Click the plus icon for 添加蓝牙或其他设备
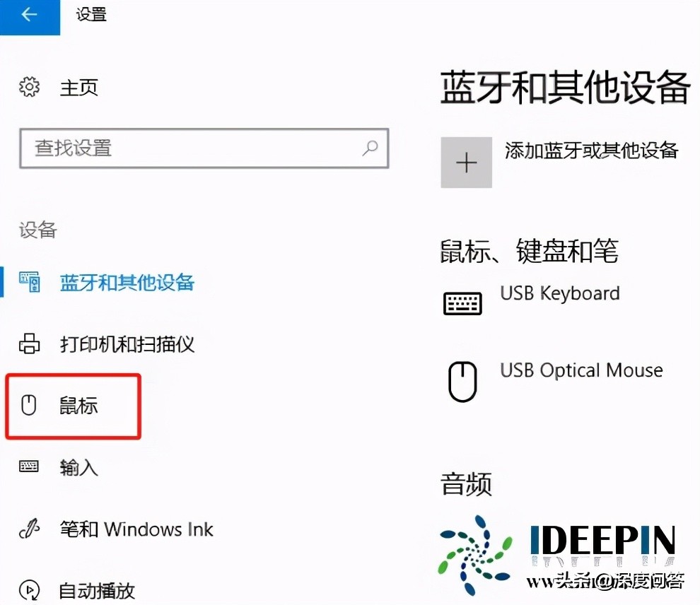Image resolution: width=700 pixels, height=605 pixels. [466, 162]
